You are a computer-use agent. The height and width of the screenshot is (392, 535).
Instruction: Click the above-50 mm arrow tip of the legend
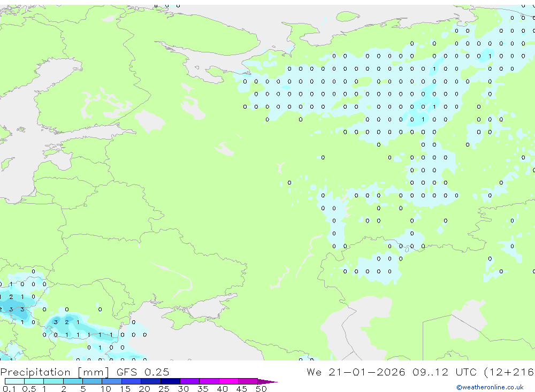click(x=267, y=381)
